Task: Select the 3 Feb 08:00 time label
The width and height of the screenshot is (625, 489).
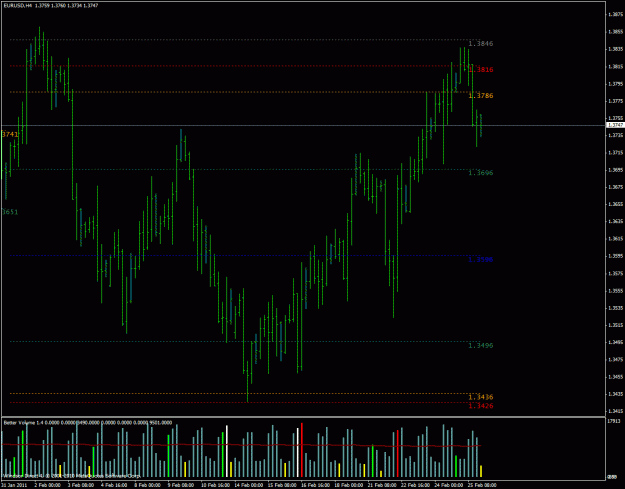Action: pyautogui.click(x=81, y=485)
